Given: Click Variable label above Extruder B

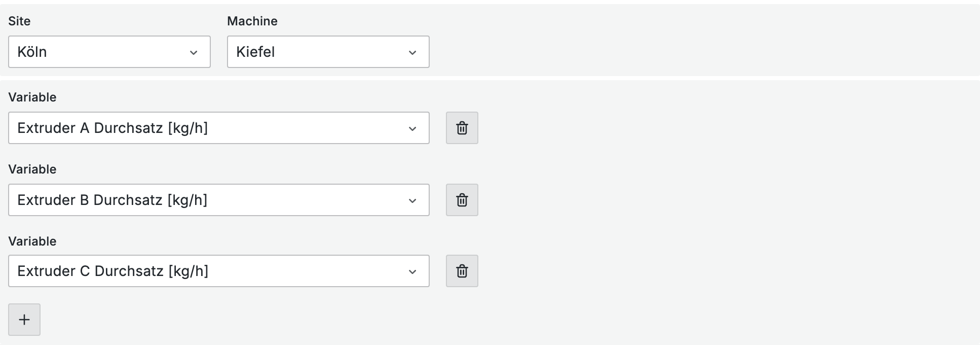Looking at the screenshot, I should tap(32, 169).
